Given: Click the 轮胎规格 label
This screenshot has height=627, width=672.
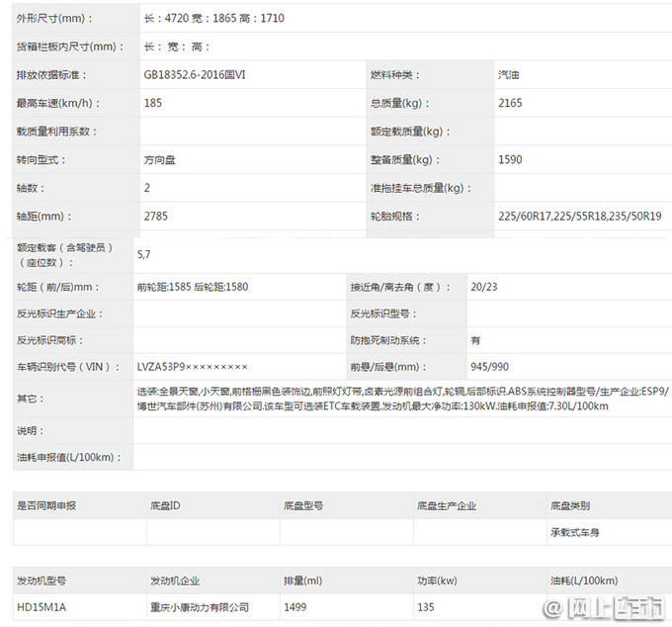Looking at the screenshot, I should [x=395, y=217].
